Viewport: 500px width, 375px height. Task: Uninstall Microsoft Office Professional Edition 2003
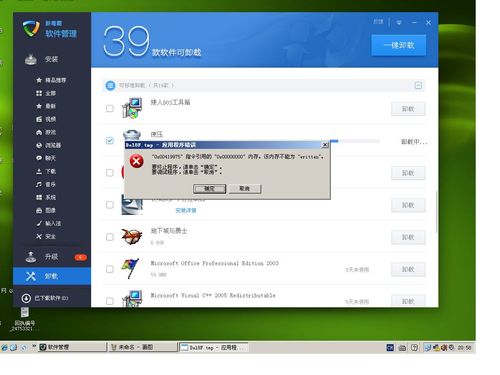point(408,269)
